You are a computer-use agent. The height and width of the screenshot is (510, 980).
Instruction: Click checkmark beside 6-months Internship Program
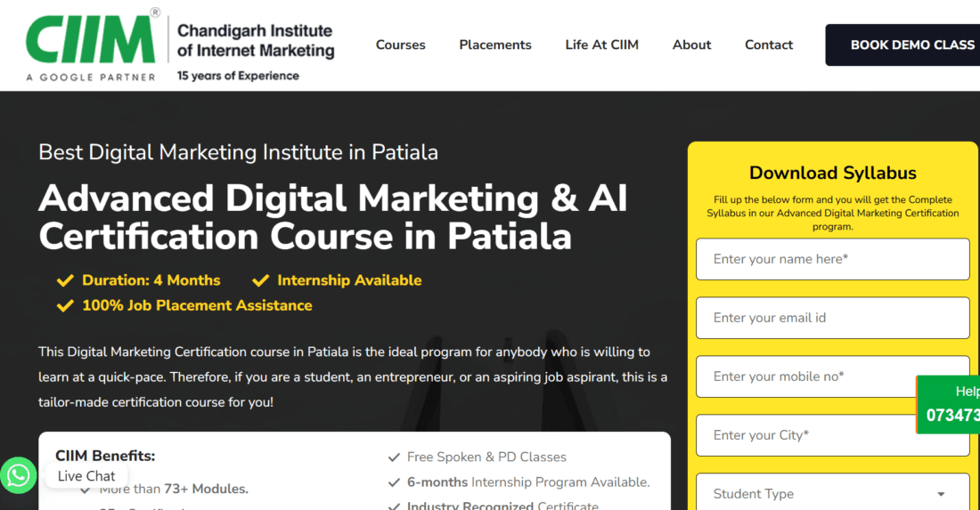point(394,482)
